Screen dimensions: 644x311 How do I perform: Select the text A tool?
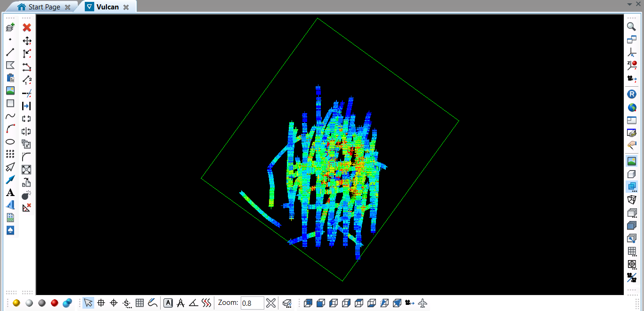[10, 192]
